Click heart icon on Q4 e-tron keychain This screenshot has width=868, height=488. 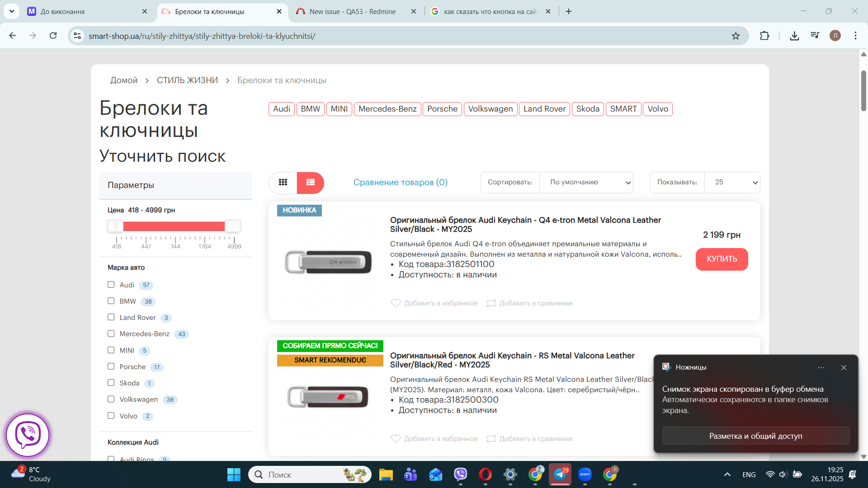[x=396, y=303]
